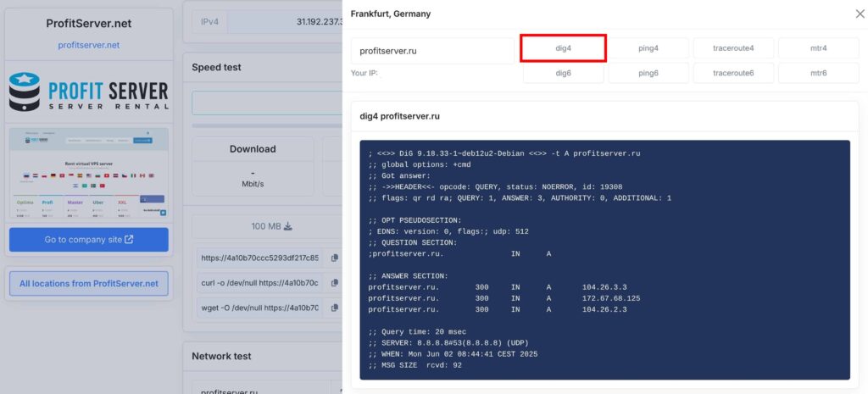Run the ping4 test
Viewport: 868px width, 394px height.
[x=648, y=48]
